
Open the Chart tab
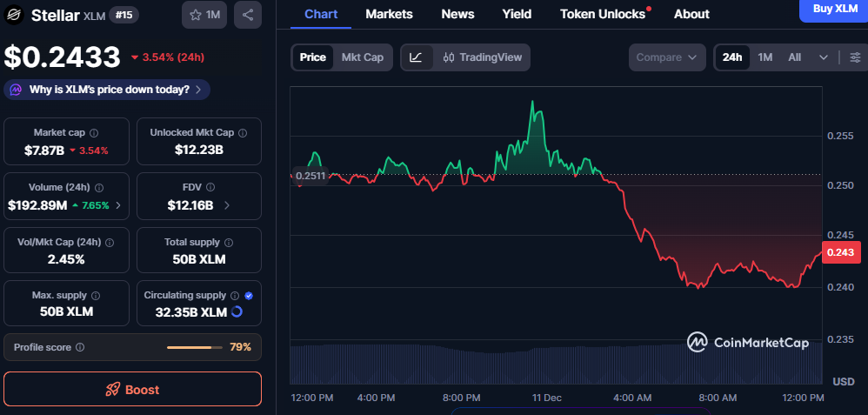tap(321, 15)
